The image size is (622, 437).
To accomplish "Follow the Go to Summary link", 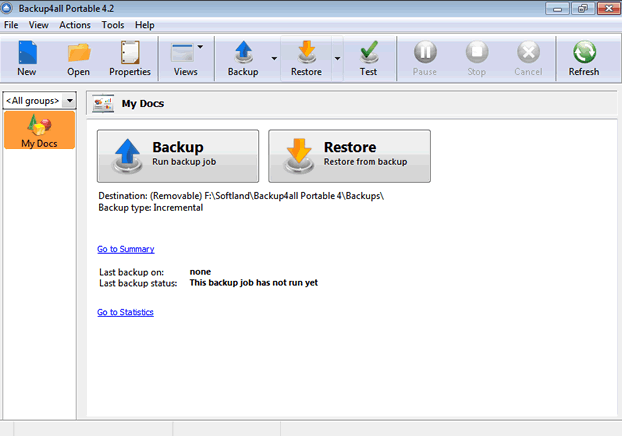I will point(126,249).
